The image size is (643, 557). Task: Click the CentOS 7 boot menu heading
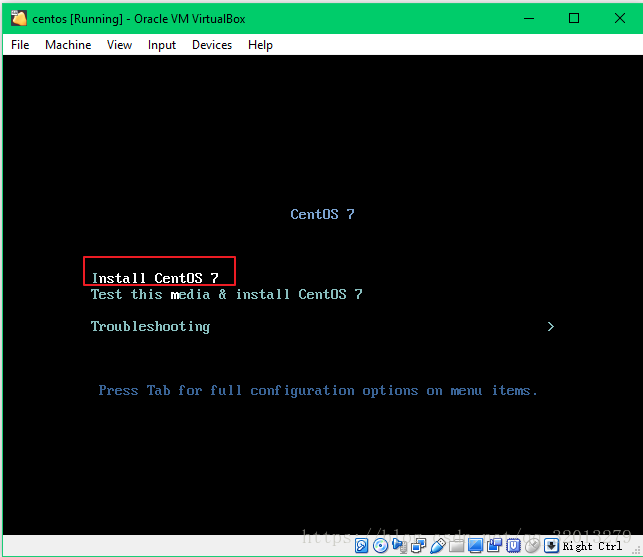coord(322,214)
